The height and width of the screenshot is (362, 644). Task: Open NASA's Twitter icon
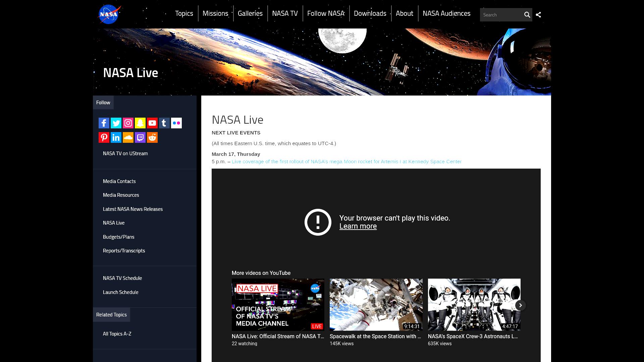[116, 123]
